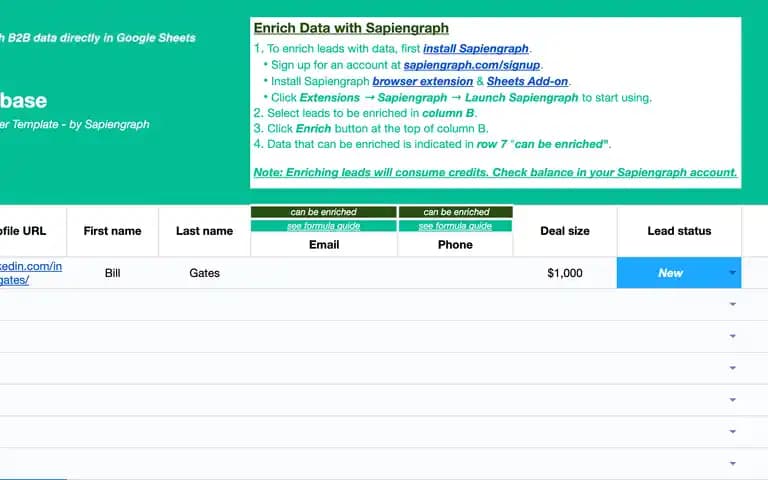Open the LinkedIn profile URL link in Bill's row
768x480 pixels.
pos(30,273)
